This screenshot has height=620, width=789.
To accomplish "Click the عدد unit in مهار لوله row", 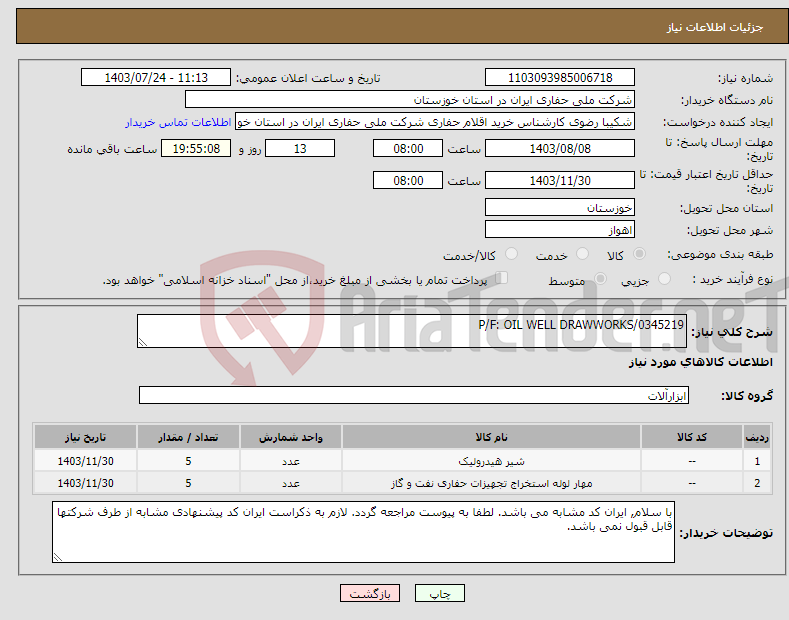I will (291, 483).
